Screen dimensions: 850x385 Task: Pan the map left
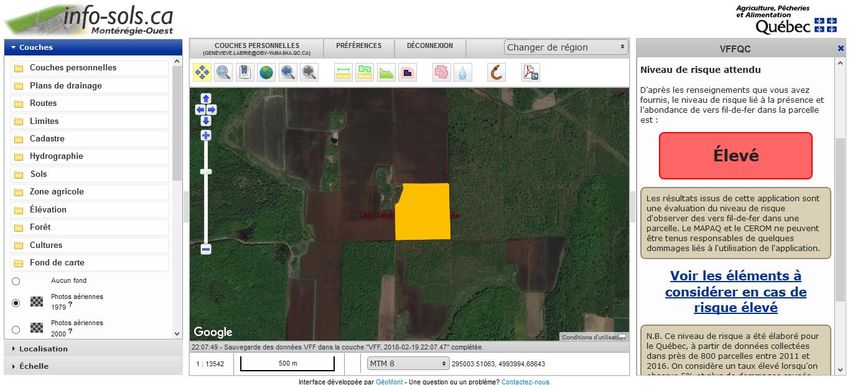200,110
